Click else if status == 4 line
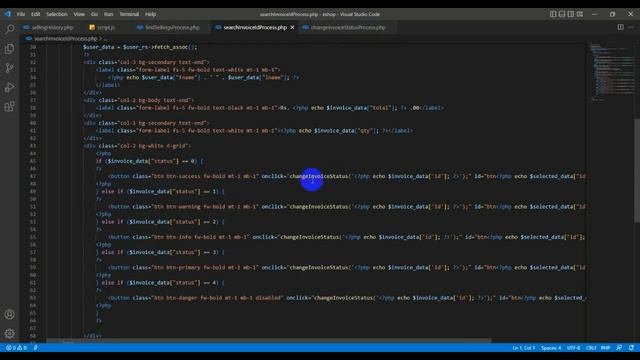This screenshot has height=360, width=640. tap(160, 282)
